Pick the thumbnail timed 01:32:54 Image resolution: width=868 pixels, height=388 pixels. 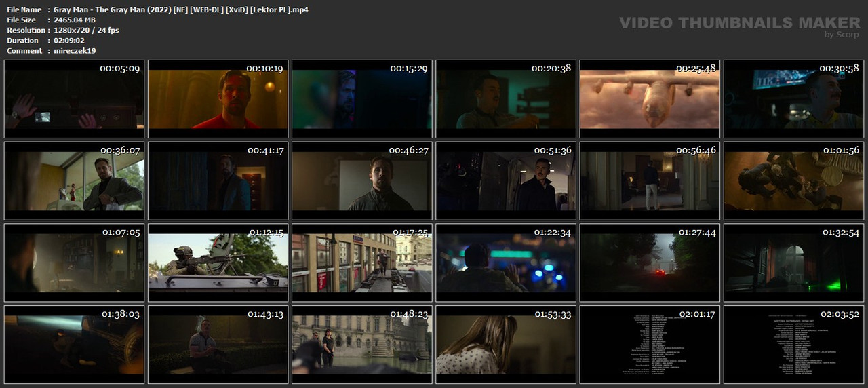coord(793,263)
